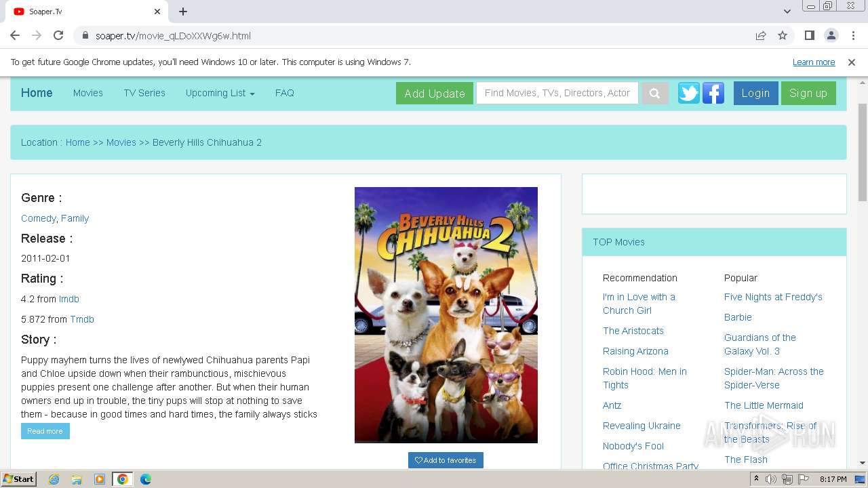
Task: Show hidden system tray icons
Action: [x=756, y=479]
